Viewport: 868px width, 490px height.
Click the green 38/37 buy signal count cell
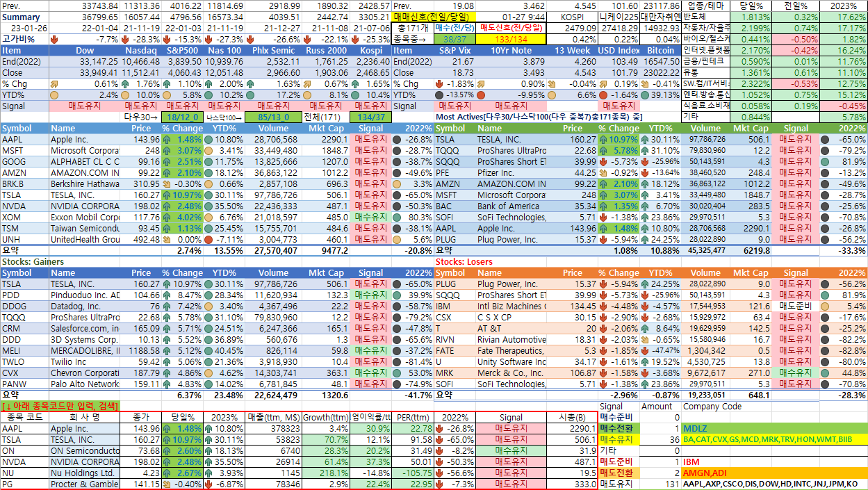[456, 40]
